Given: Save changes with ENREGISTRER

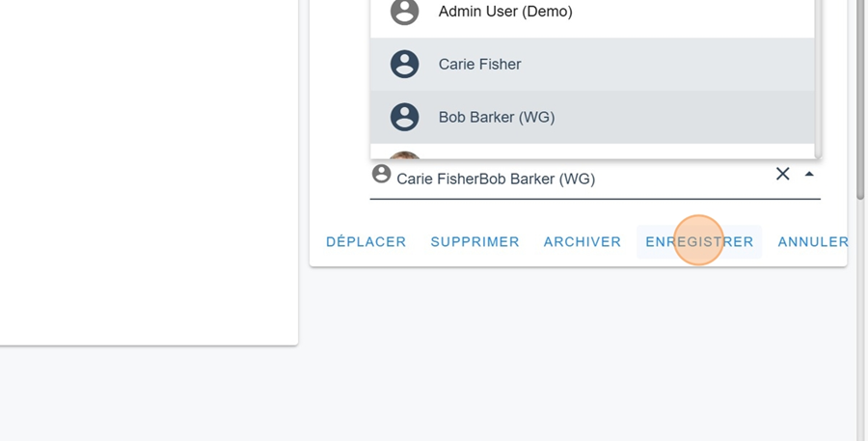Looking at the screenshot, I should (700, 241).
